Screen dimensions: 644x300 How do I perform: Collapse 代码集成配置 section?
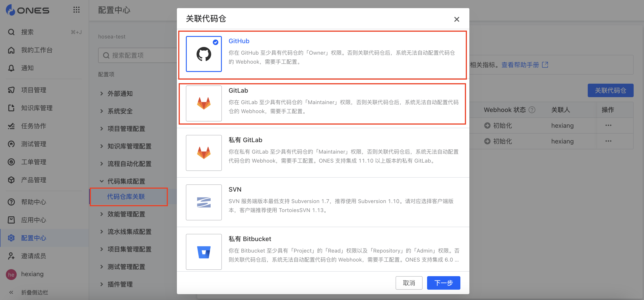tap(101, 181)
